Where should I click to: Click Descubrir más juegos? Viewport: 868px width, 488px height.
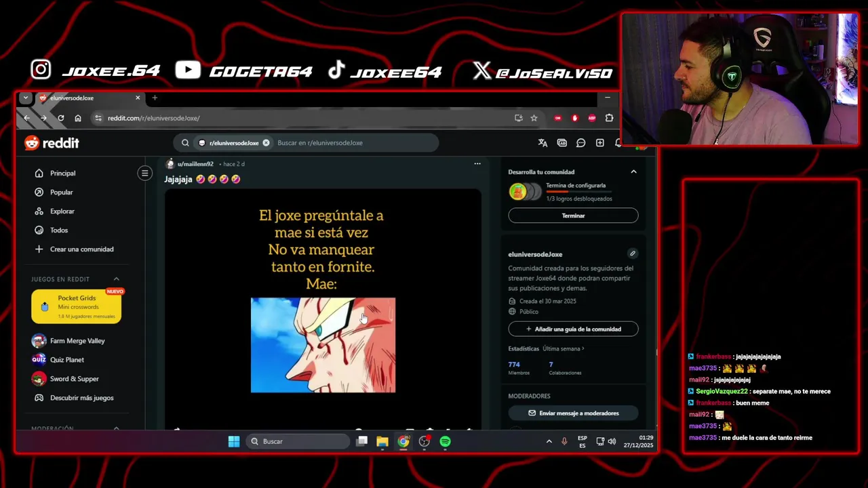point(80,398)
